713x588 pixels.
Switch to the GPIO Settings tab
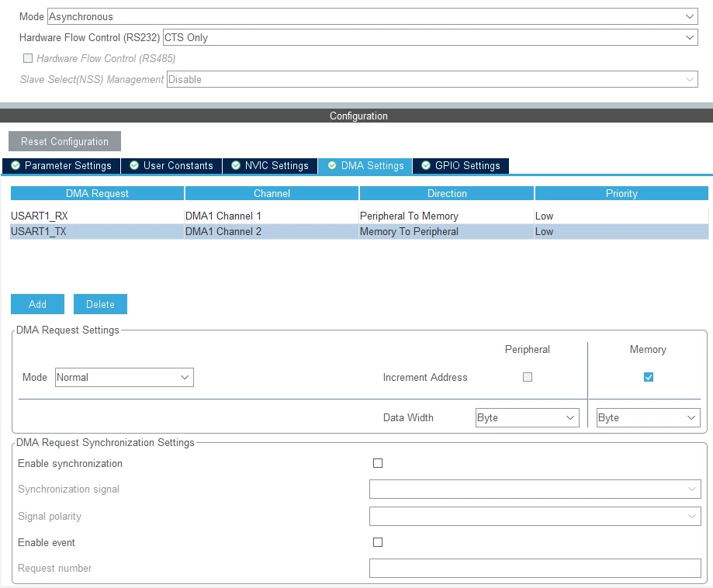coord(461,165)
